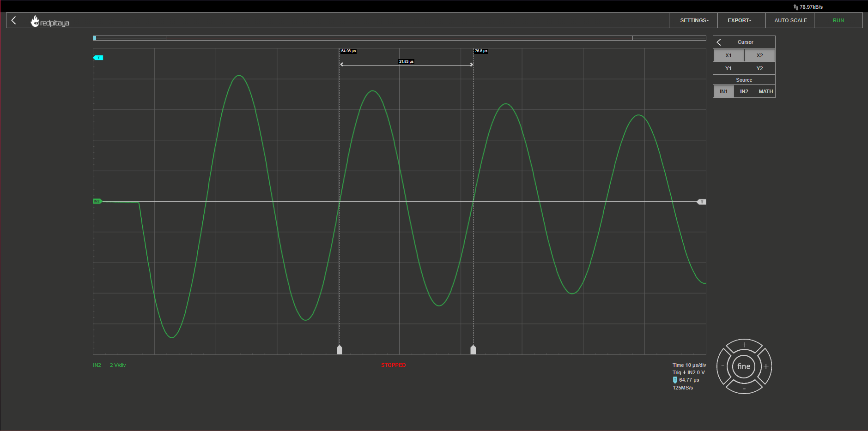Click the plus at the top of the dial
Screen dimensions: 868x431
pos(744,345)
